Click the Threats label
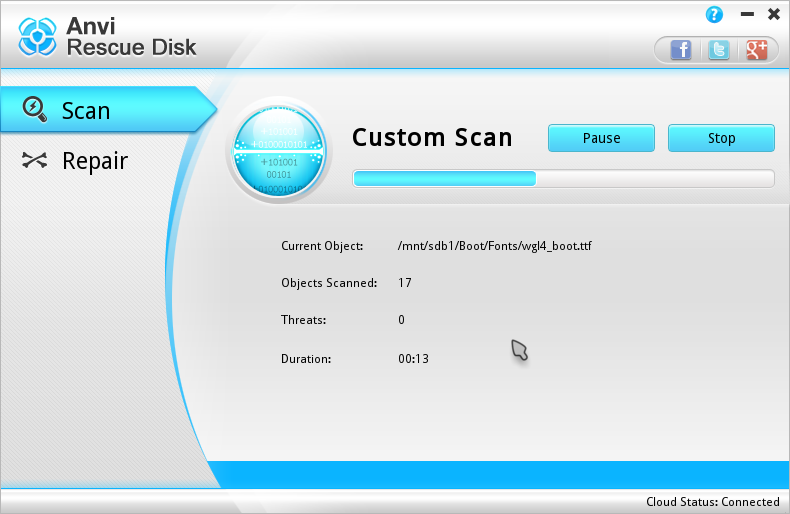 pos(303,320)
